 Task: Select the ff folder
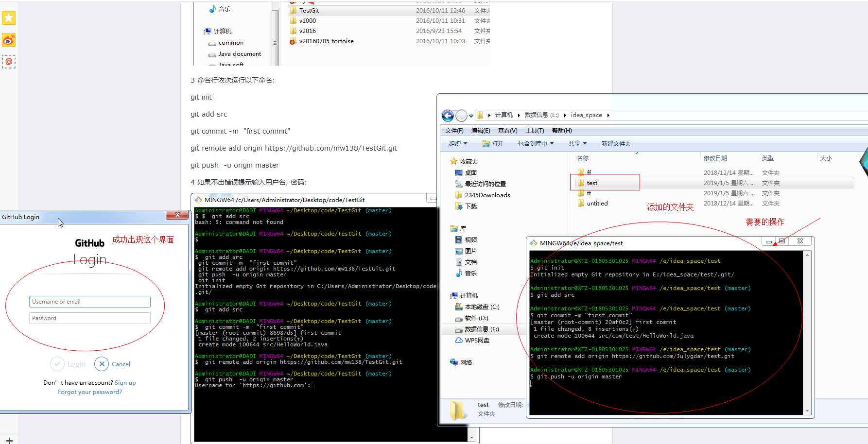click(x=585, y=172)
